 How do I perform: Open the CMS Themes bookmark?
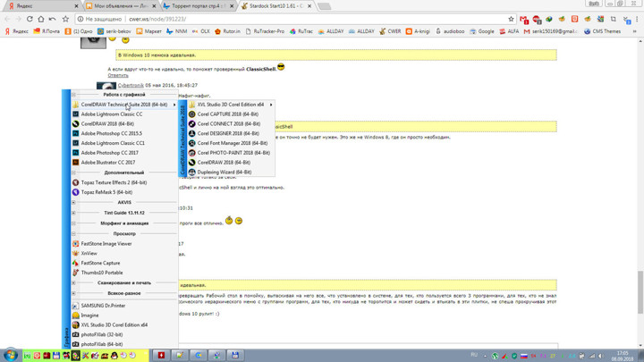603,31
